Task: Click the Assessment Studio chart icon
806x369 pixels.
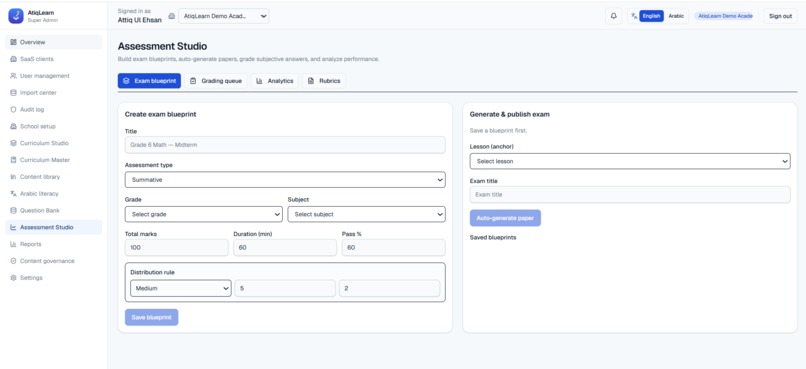Action: pyautogui.click(x=13, y=227)
